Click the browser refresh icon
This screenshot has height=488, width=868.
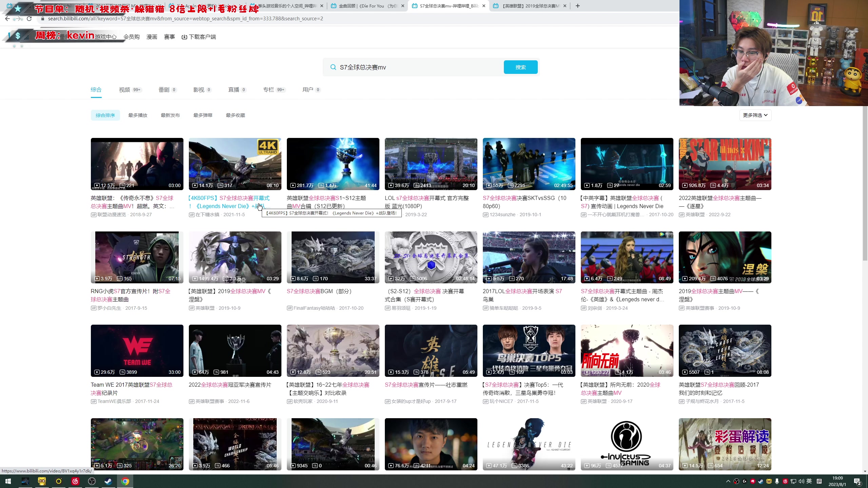tap(29, 19)
